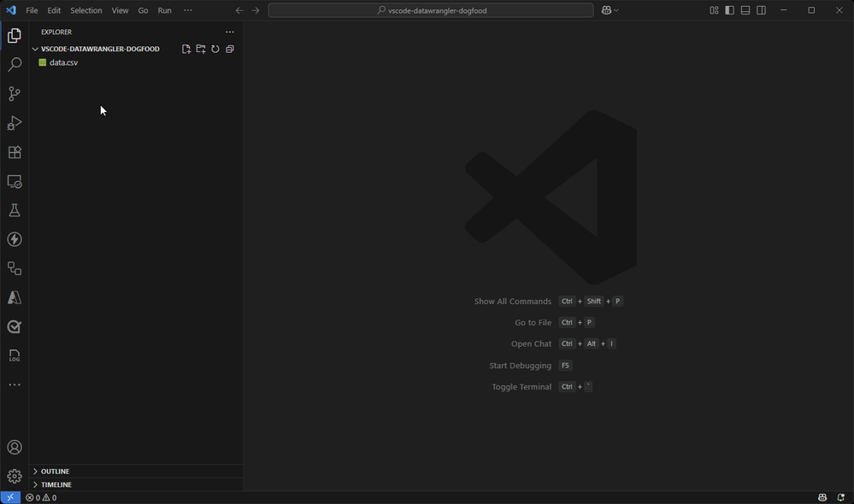Open the circled checkmark activity view
854x504 pixels.
(15, 326)
